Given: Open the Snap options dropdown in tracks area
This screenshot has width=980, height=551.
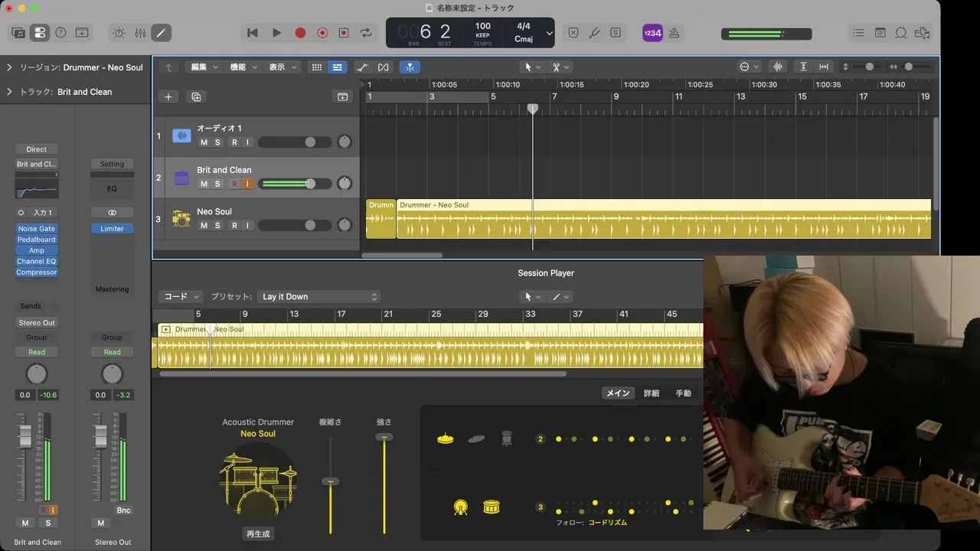Looking at the screenshot, I should [x=750, y=67].
